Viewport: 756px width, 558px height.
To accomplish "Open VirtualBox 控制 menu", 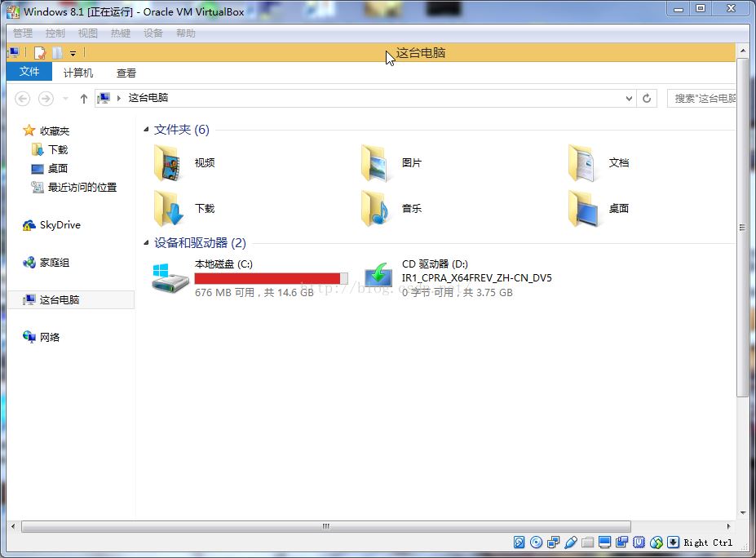I will point(55,33).
